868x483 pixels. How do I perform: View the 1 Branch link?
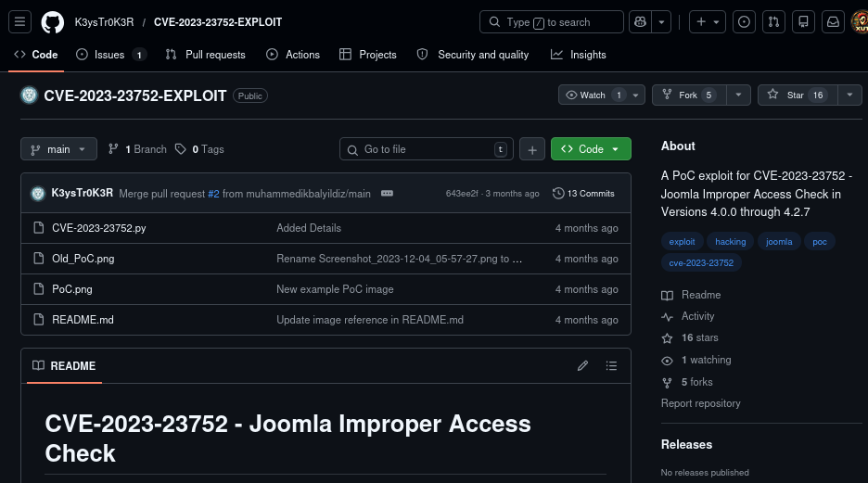[x=137, y=149]
